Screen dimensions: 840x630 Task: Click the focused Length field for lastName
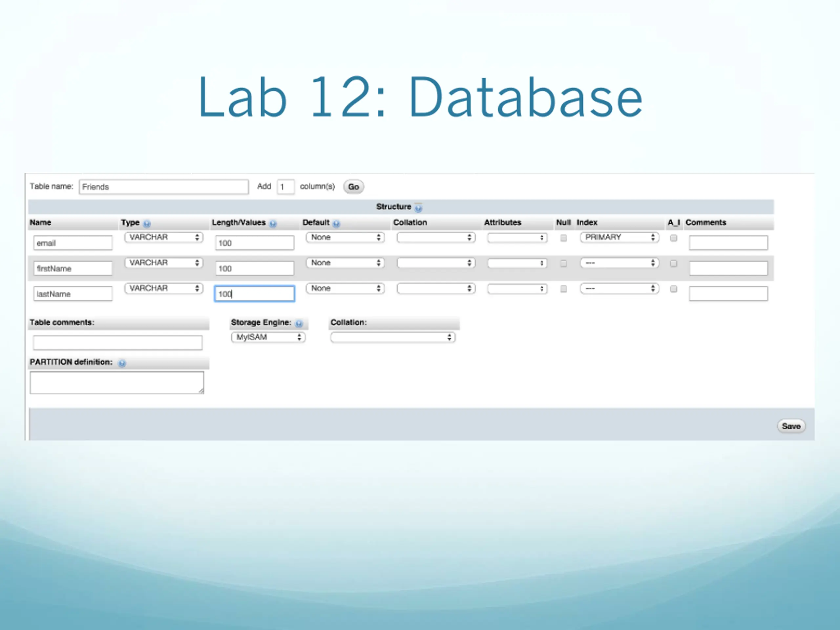[254, 294]
